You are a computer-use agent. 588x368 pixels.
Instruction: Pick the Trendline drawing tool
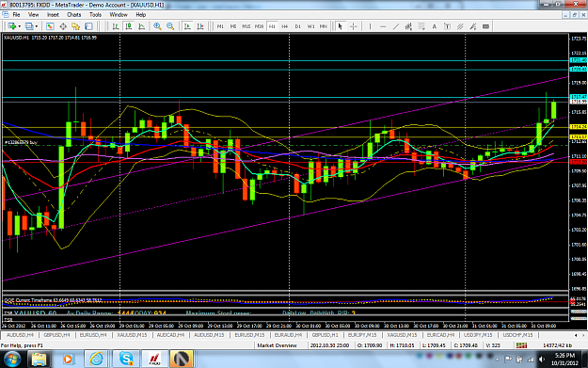396,26
